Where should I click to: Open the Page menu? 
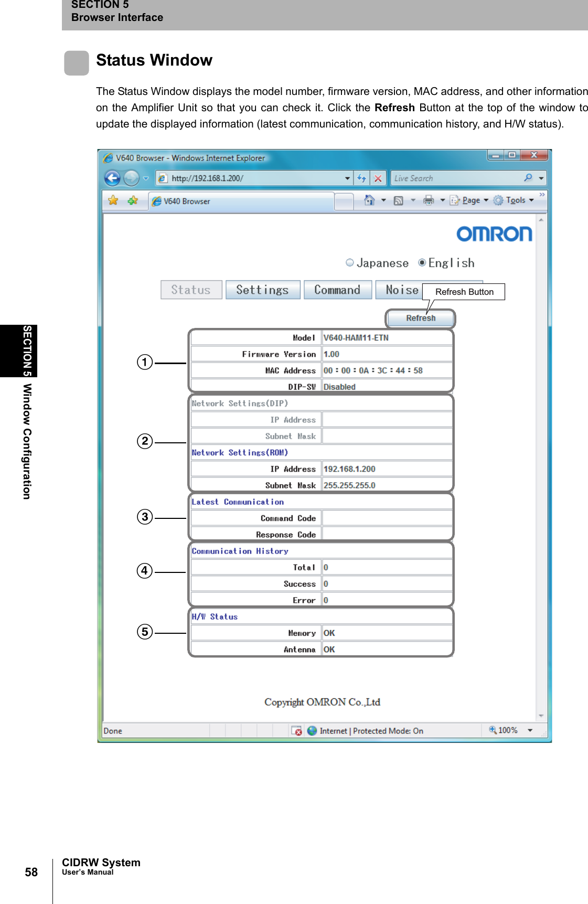click(x=469, y=200)
